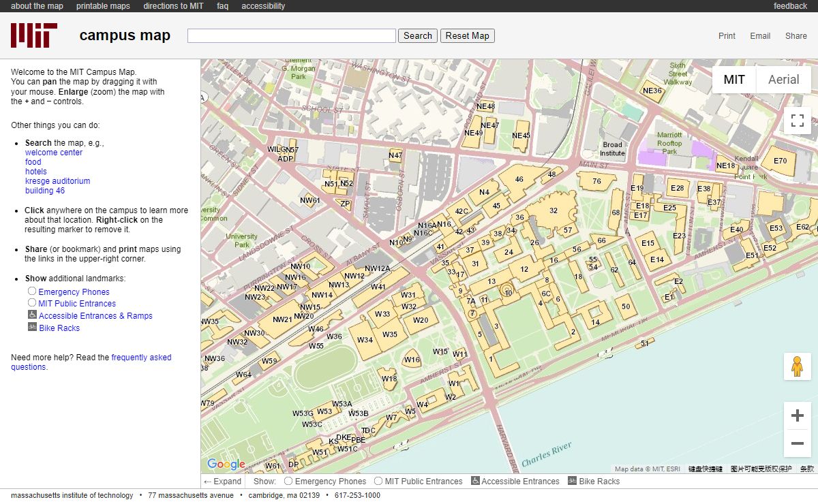This screenshot has height=504, width=818.
Task: Click the Reset Map button
Action: pyautogui.click(x=467, y=36)
